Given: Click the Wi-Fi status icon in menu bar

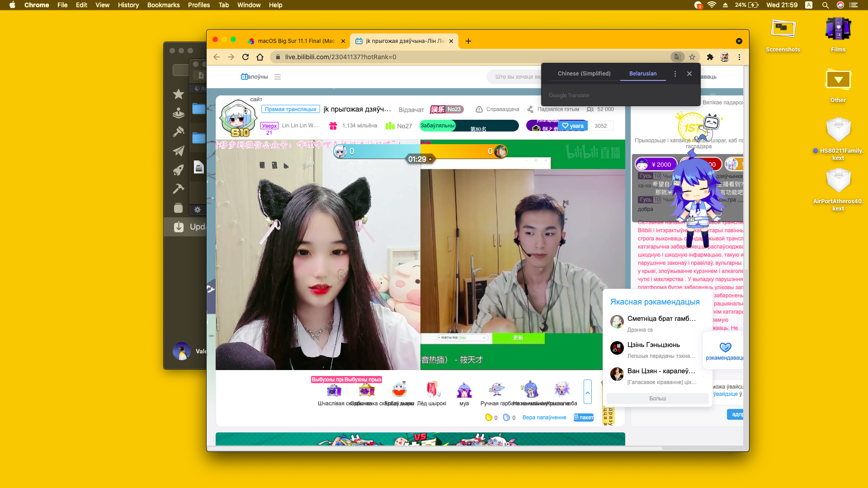Looking at the screenshot, I should pyautogui.click(x=712, y=5).
